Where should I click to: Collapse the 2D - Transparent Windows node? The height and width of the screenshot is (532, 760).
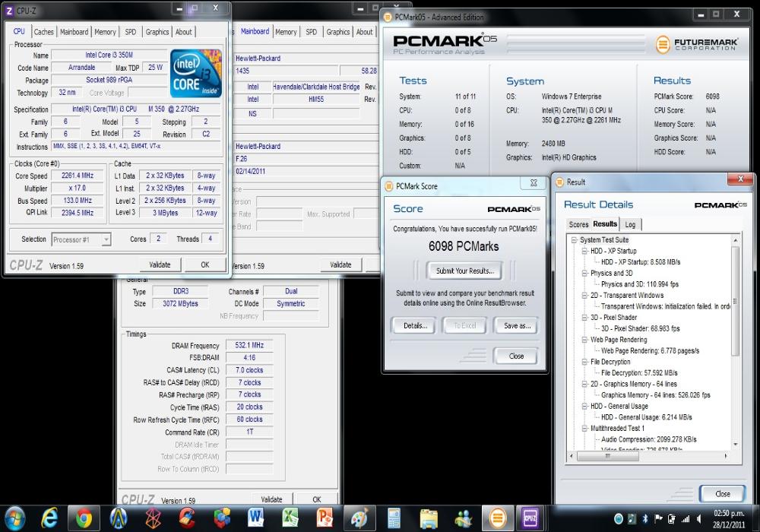(x=585, y=295)
